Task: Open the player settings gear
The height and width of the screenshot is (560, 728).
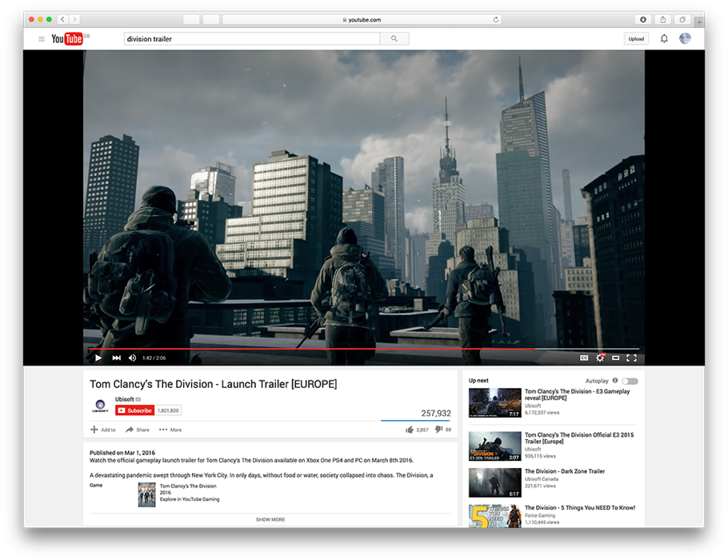Action: (600, 358)
